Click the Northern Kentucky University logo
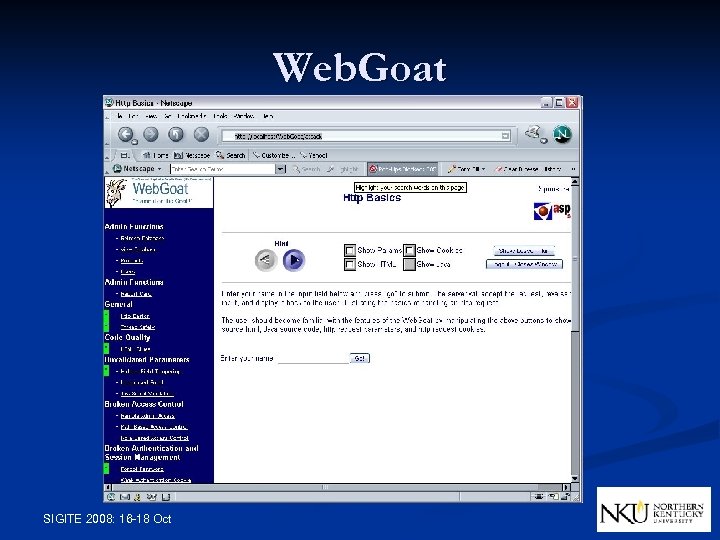This screenshot has height=540, width=720. pos(653,510)
